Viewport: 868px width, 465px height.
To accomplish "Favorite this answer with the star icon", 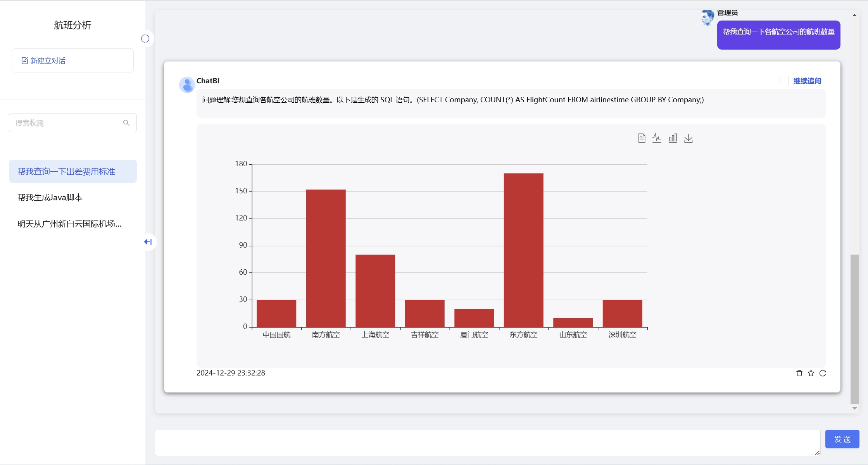I will point(811,373).
